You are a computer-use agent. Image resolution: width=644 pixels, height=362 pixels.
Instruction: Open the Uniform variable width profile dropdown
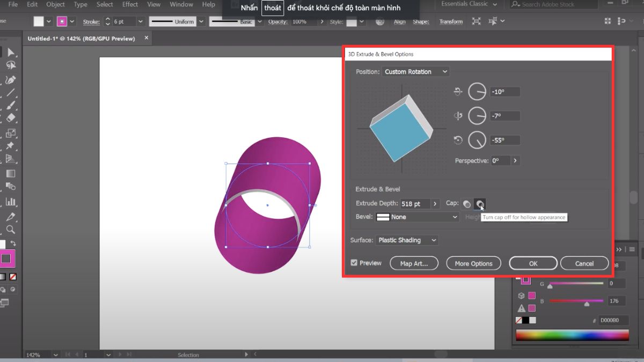pos(201,22)
